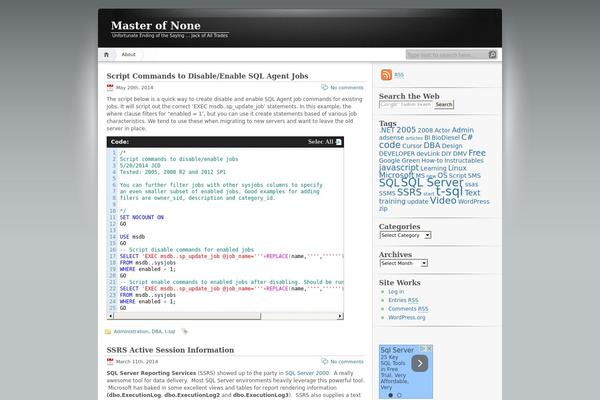Viewport: 600px width, 400px height.
Task: Go to the Home icon in navigation bar
Action: 106,55
